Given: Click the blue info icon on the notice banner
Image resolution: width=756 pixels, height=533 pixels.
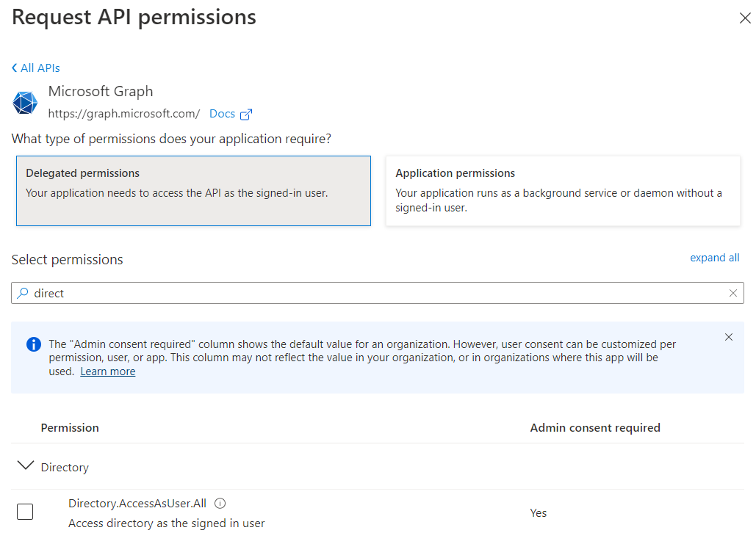Looking at the screenshot, I should point(33,344).
